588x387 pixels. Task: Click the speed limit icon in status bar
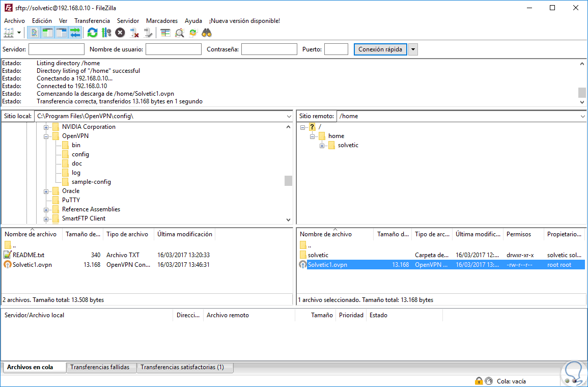tap(488, 381)
